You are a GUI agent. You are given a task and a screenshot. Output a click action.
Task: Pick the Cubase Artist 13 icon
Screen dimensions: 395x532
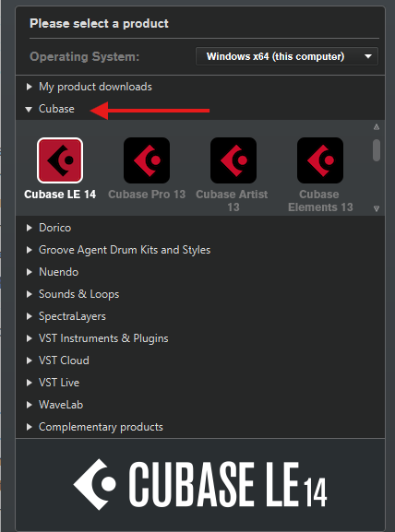tap(233, 160)
